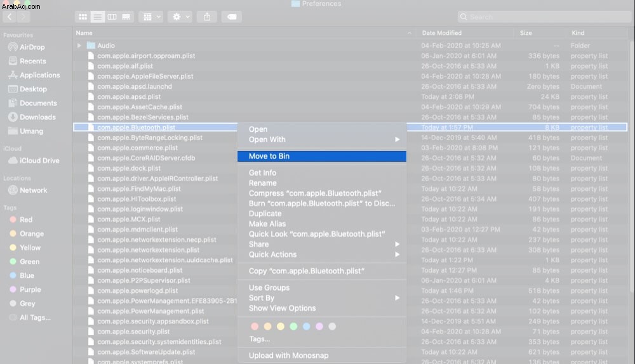Expand the Open With submenu

[322, 140]
